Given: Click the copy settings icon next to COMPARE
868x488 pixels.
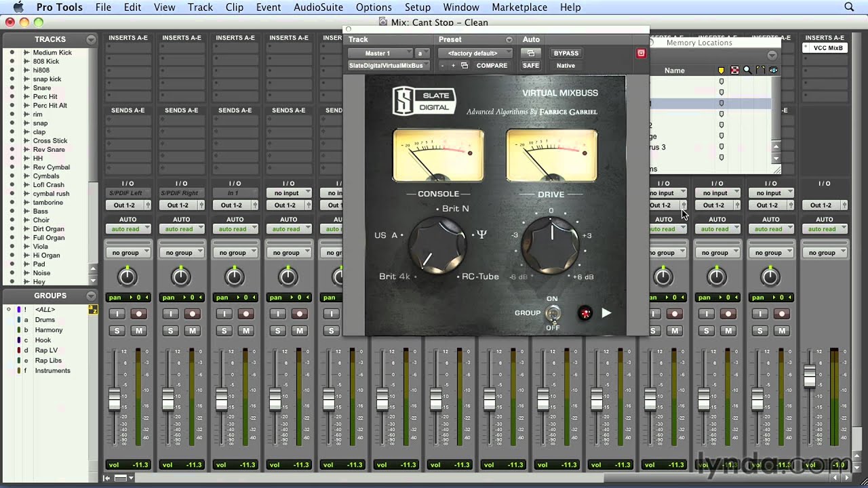Looking at the screenshot, I should pyautogui.click(x=466, y=65).
